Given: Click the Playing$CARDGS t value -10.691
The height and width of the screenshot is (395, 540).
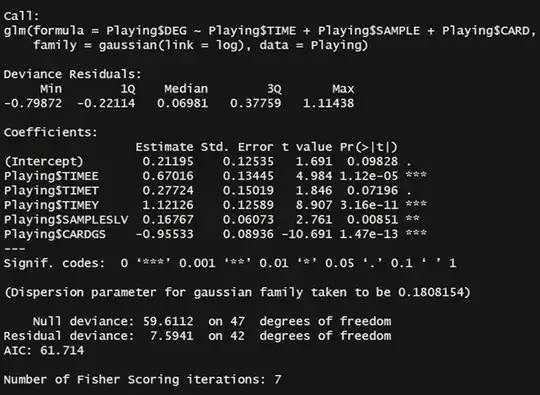Looking at the screenshot, I should (307, 234).
